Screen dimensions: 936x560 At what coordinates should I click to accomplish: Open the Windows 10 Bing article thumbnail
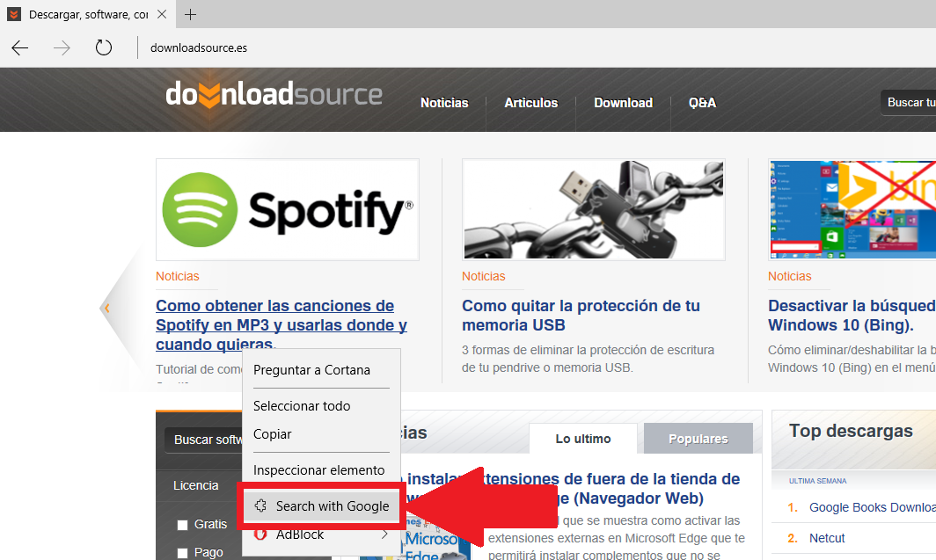click(x=852, y=209)
